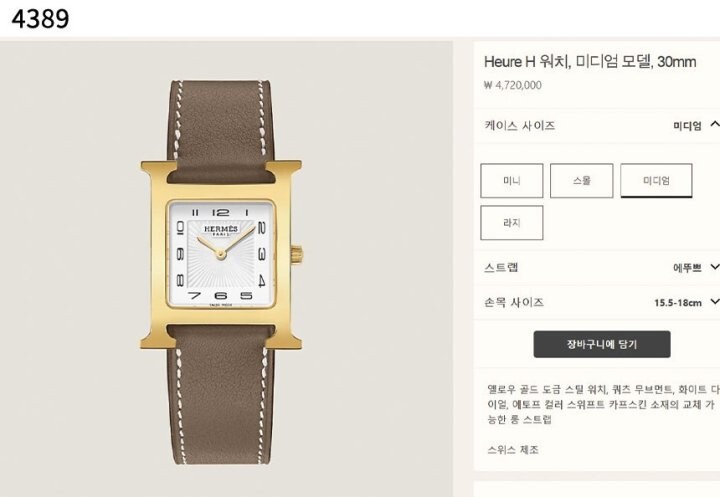Choose the 미디엄 case size box
720x497 pixels.
[x=656, y=181]
